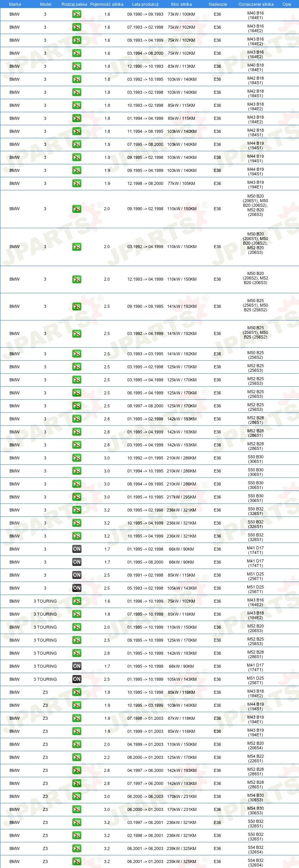299x868 pixels.
Task: Click petrol icon in 3 TOURING 1.6 row
Action: point(76,601)
